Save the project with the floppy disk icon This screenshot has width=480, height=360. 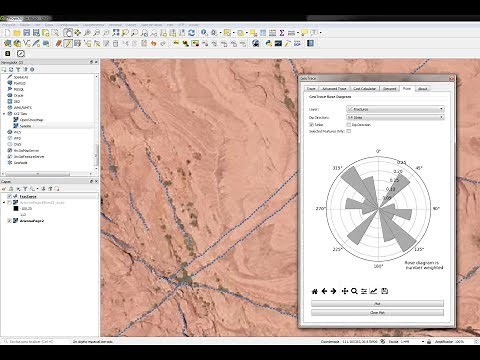coord(26,33)
